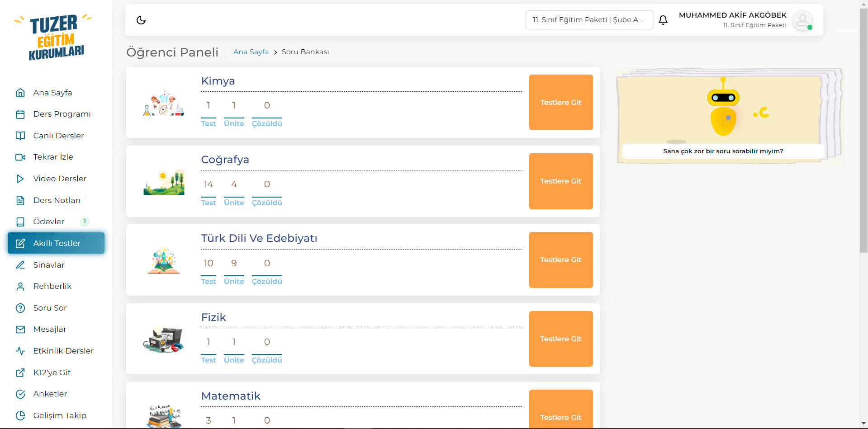Click the user profile avatar
This screenshot has height=429, width=868.
click(x=802, y=20)
